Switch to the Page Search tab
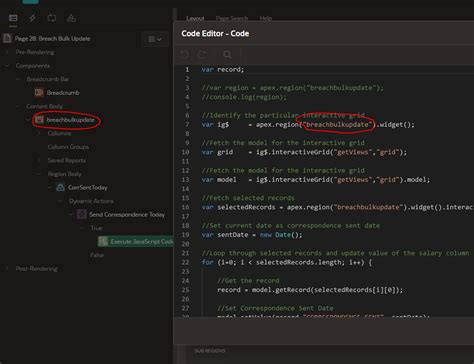The height and width of the screenshot is (364, 474). [x=232, y=18]
